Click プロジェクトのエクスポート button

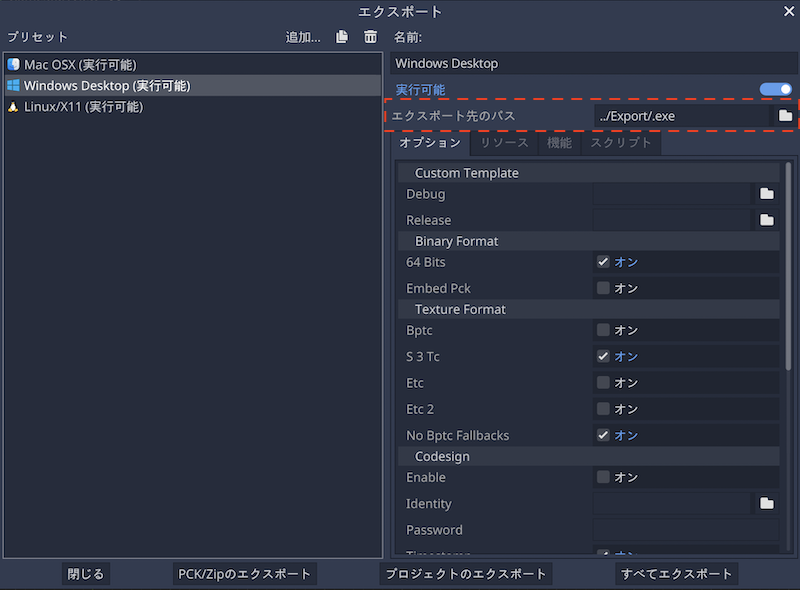(x=466, y=574)
